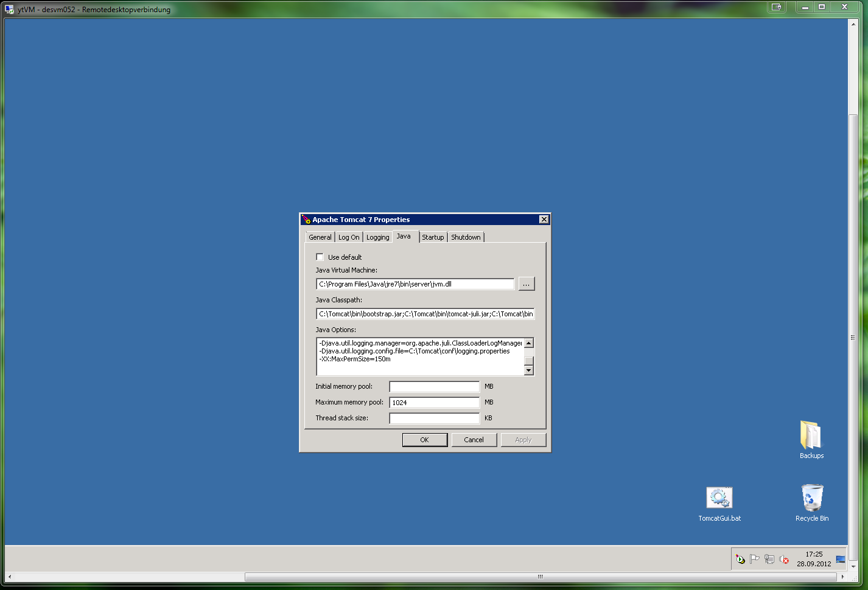The image size is (868, 590).
Task: Click the network tray icon
Action: point(769,559)
